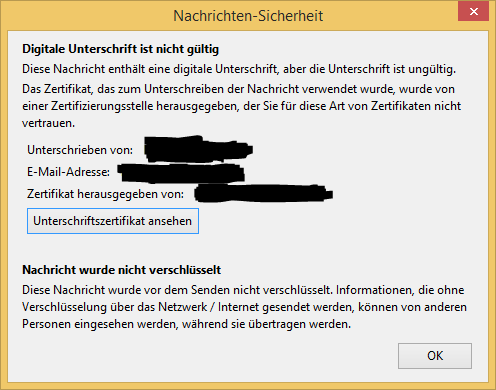The image size is (496, 390).
Task: Click the word vertrauen ending the paragraph
Action: [48, 123]
